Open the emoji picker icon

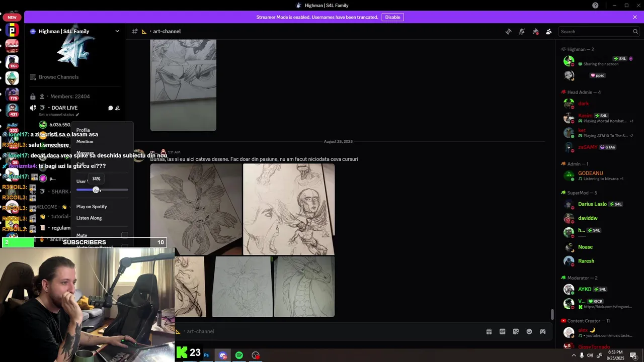(x=529, y=331)
